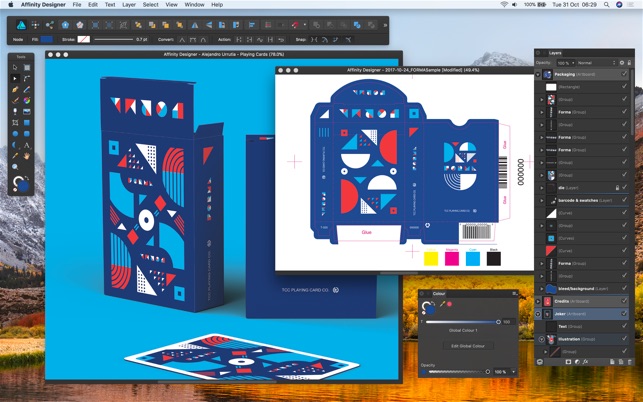Uncheck visibility of barcode & swatches layer
The height and width of the screenshot is (402, 643).
(624, 200)
